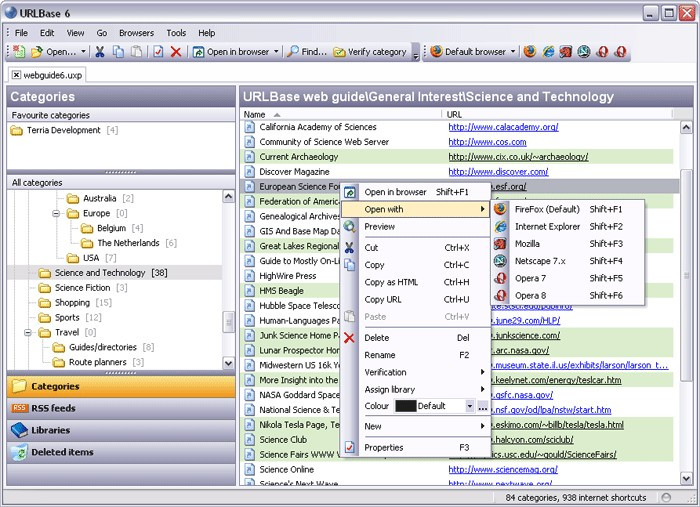Viewport: 700px width, 507px height.
Task: Open the Browsers menu
Action: (x=136, y=33)
